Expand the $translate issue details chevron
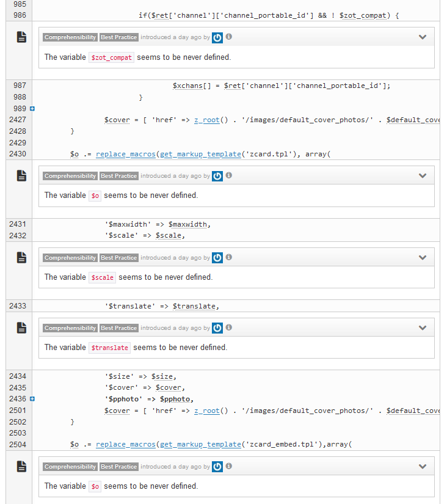The height and width of the screenshot is (504, 447). pyautogui.click(x=422, y=328)
